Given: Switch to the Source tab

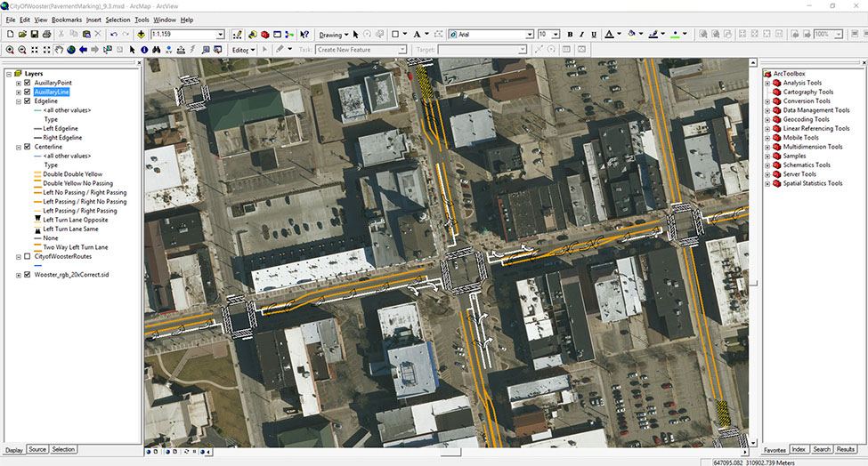Looking at the screenshot, I should [37, 449].
